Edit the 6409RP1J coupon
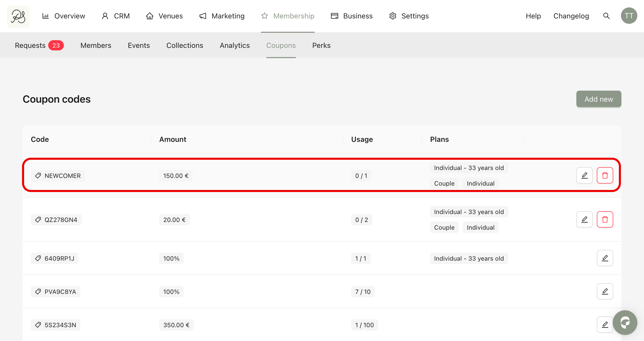 tap(605, 258)
